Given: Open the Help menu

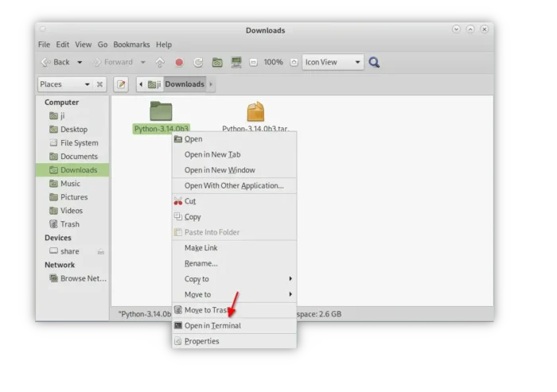Looking at the screenshot, I should click(164, 45).
